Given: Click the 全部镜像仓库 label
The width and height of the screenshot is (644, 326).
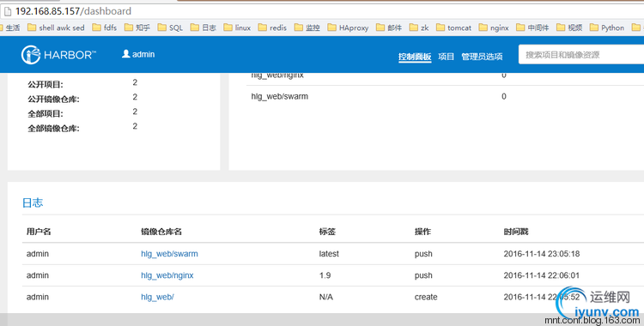Looking at the screenshot, I should pos(53,129).
